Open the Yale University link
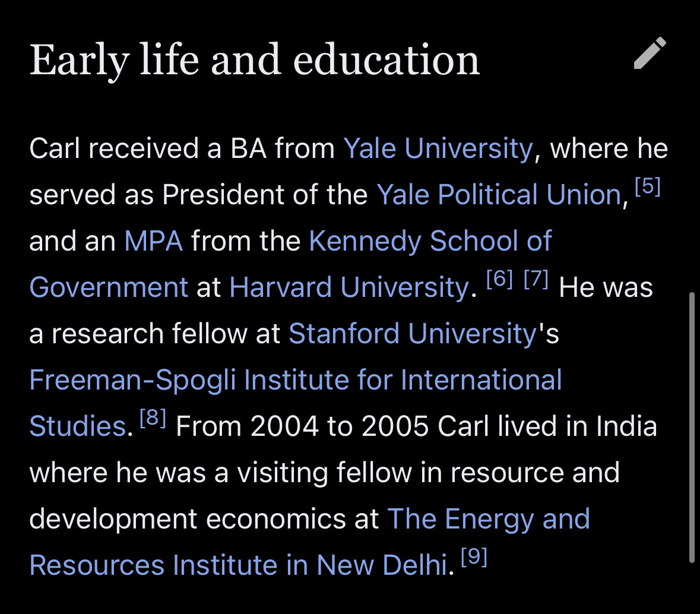 [438, 148]
